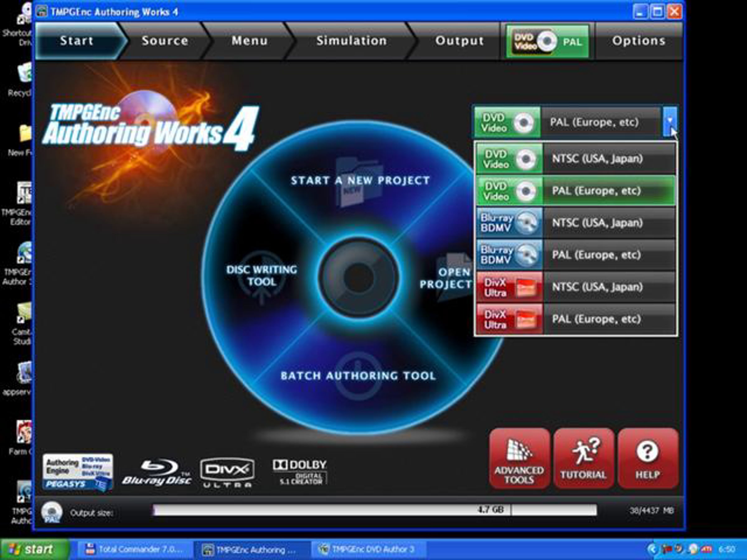Expand the system tray hidden icons arrow
The height and width of the screenshot is (560, 747).
point(652,549)
